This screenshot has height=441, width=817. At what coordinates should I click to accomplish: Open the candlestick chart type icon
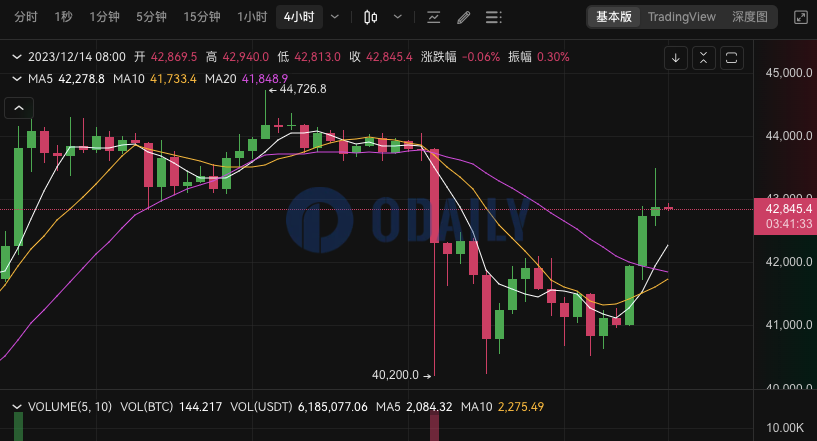click(x=371, y=17)
